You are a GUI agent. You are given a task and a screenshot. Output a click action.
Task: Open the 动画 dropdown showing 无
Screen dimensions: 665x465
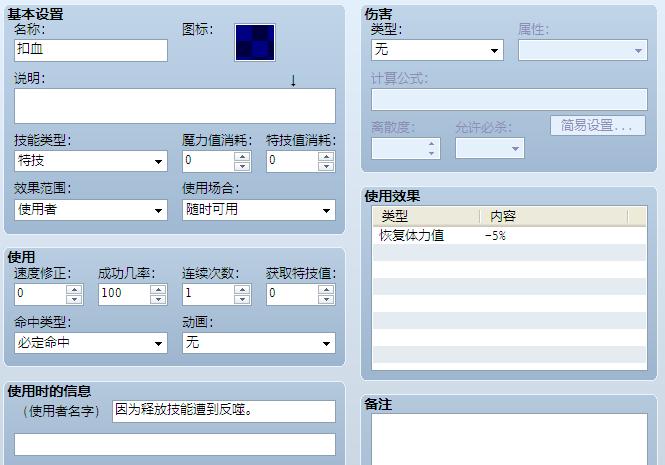pyautogui.click(x=259, y=343)
